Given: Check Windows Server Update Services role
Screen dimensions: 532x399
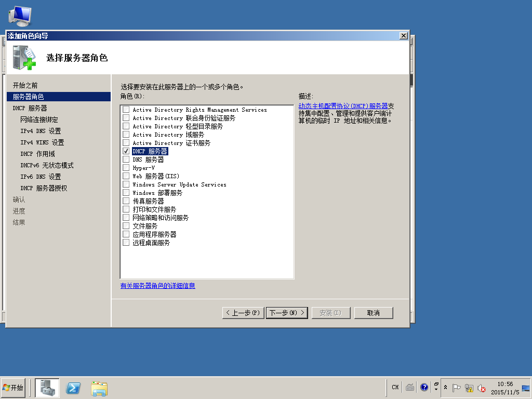Looking at the screenshot, I should coord(126,184).
